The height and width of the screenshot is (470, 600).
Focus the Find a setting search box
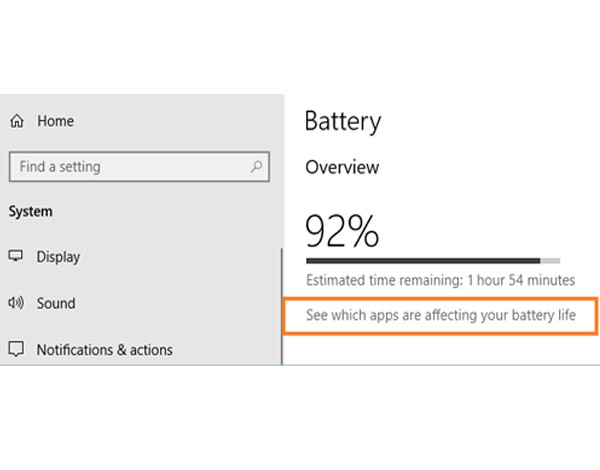130,166
